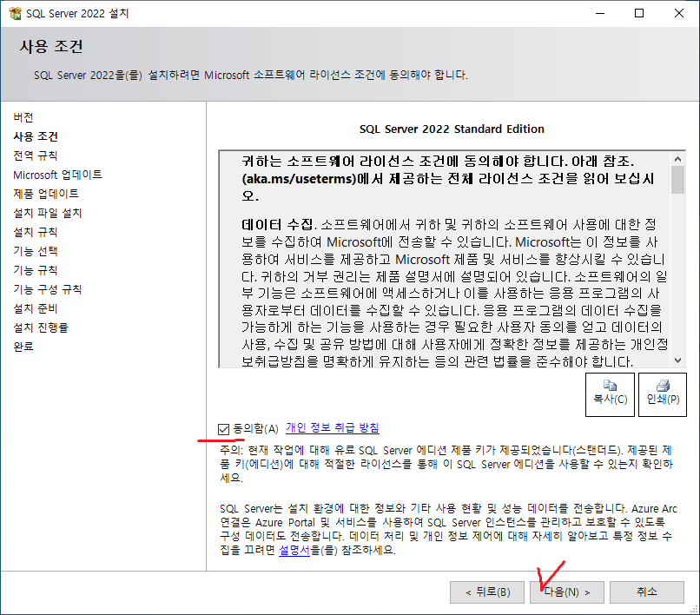Select the 전역 규칙 step in sidebar
700x615 pixels.
tap(36, 155)
